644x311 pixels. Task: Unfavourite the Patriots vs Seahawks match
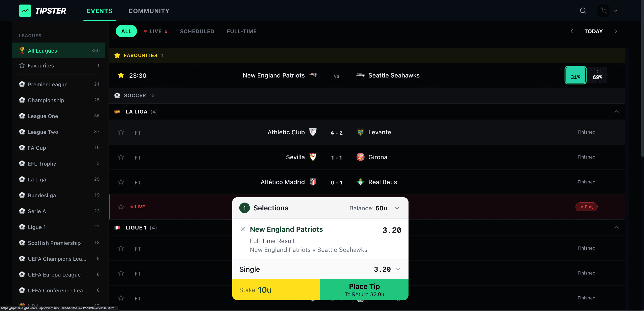coord(121,75)
